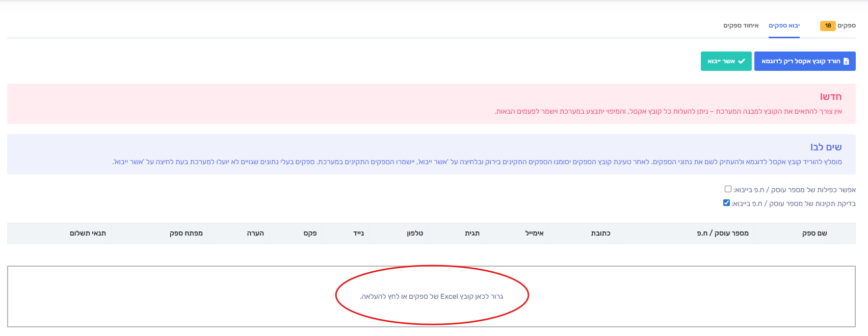Click the Excel file icon on download button
The height and width of the screenshot is (336, 868).
click(x=846, y=61)
